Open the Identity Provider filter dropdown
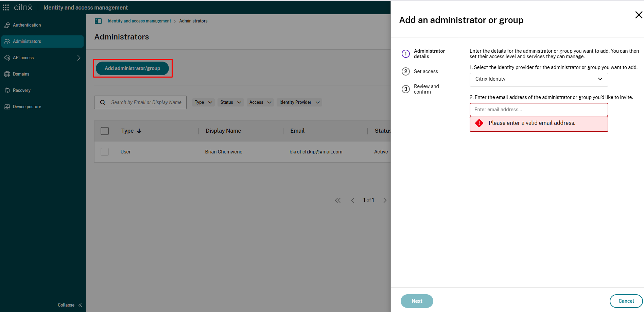 tap(299, 102)
